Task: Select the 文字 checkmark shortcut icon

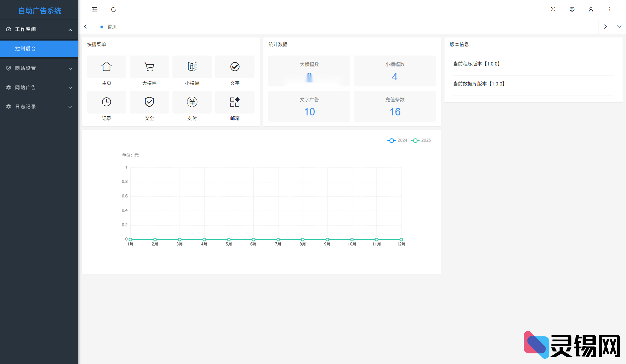Action: pos(235,67)
